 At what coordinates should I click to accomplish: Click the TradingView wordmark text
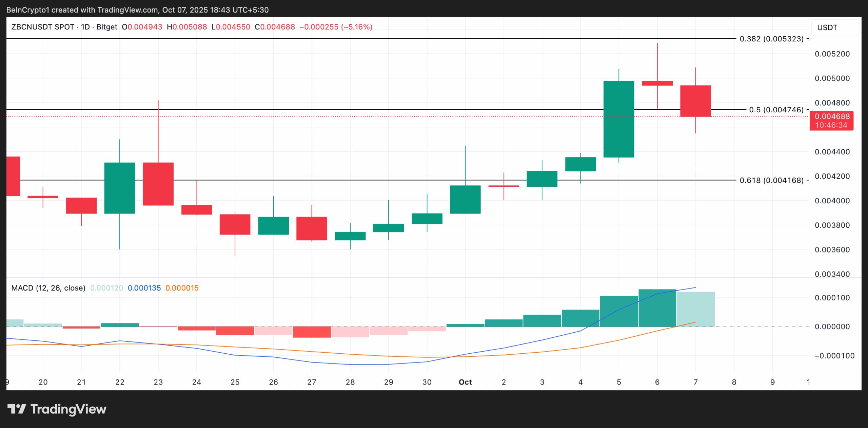(68, 409)
